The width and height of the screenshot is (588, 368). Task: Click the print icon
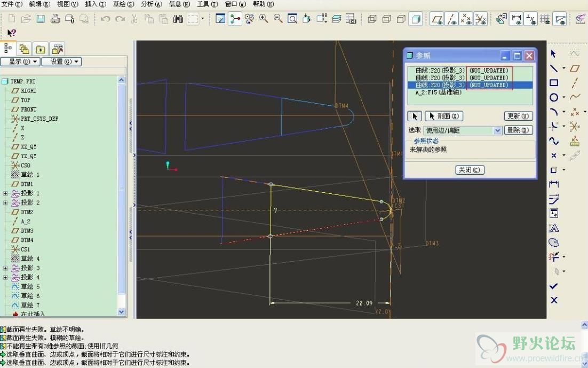(x=55, y=19)
